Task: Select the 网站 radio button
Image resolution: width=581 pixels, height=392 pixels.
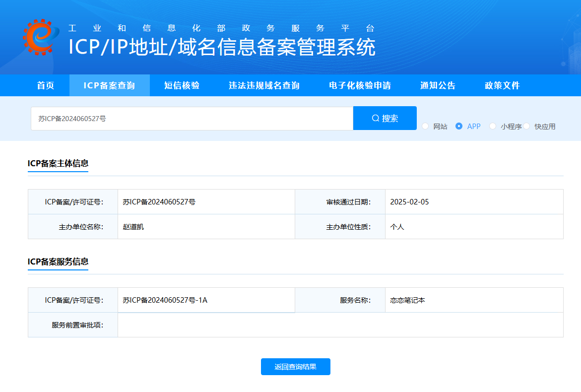Action: [425, 127]
